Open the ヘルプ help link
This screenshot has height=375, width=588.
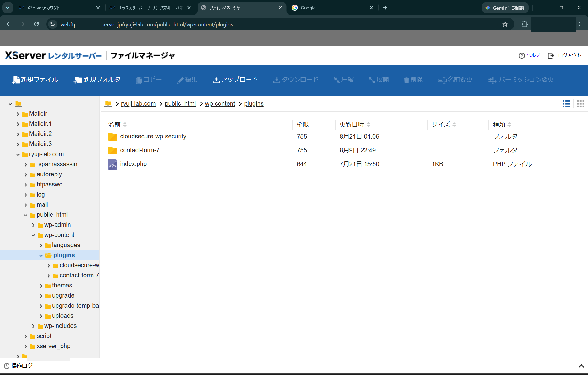pyautogui.click(x=529, y=55)
